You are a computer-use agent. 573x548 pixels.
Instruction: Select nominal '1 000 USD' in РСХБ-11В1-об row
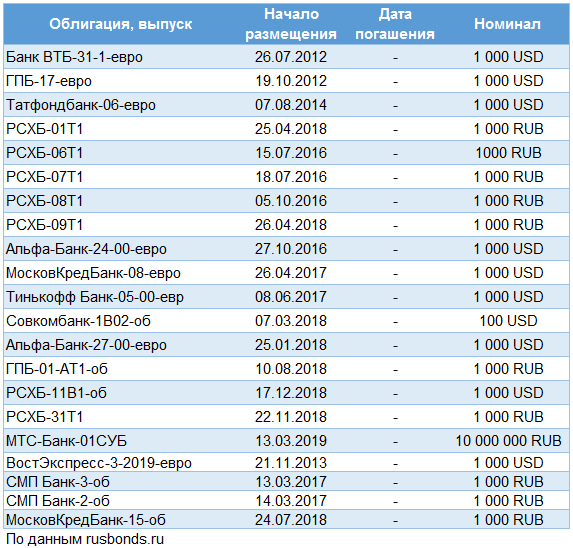(508, 393)
